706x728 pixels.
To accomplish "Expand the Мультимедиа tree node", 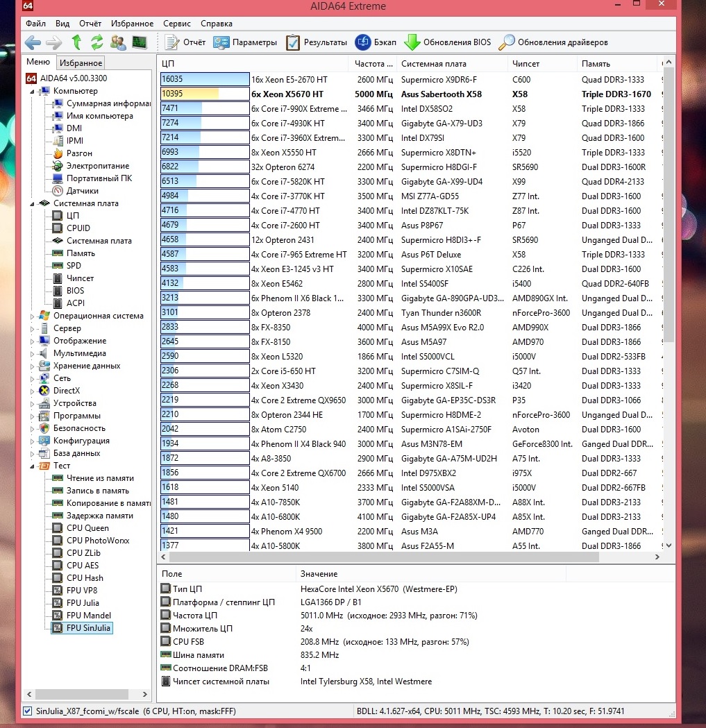I will click(x=32, y=354).
